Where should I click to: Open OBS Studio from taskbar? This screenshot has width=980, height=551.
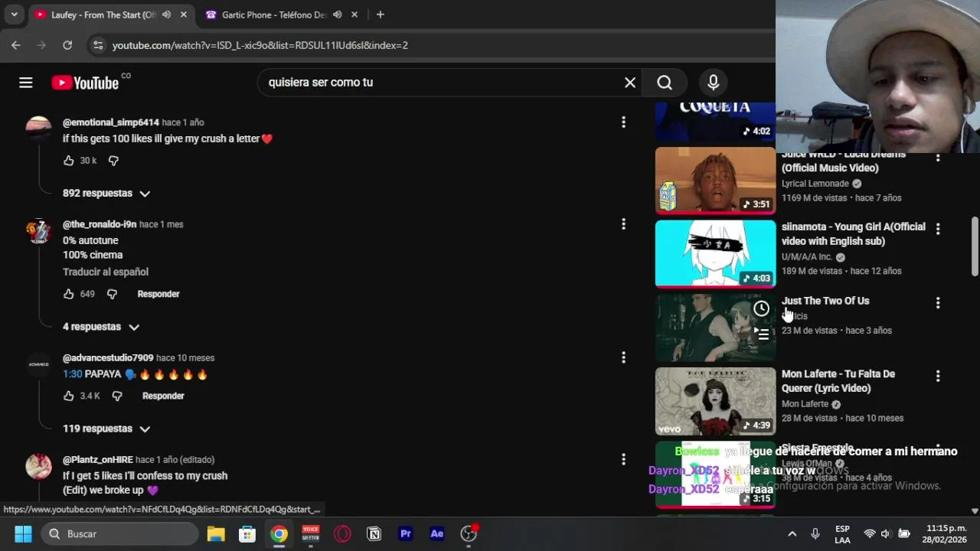pyautogui.click(x=469, y=533)
